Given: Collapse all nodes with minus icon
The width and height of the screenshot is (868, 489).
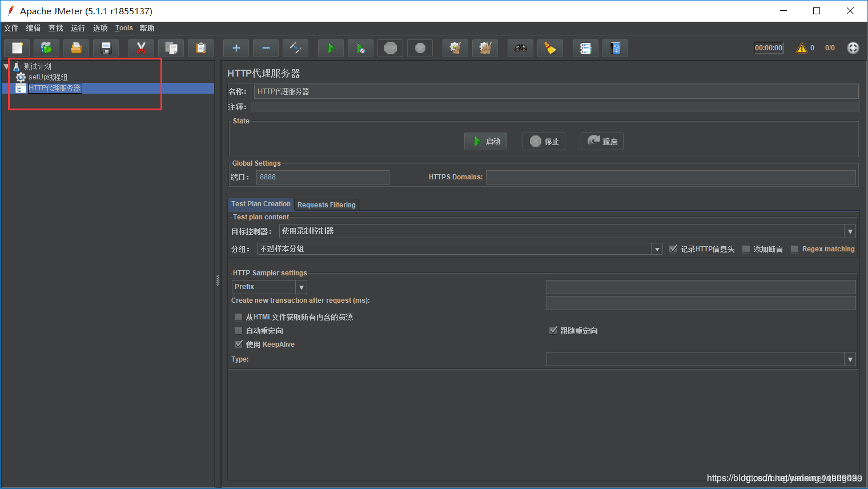Looking at the screenshot, I should tap(266, 48).
